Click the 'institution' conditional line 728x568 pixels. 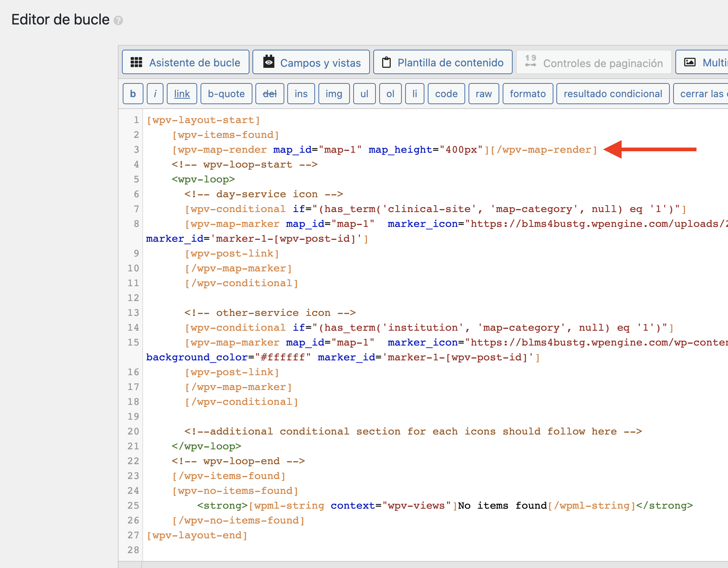pyautogui.click(x=429, y=328)
